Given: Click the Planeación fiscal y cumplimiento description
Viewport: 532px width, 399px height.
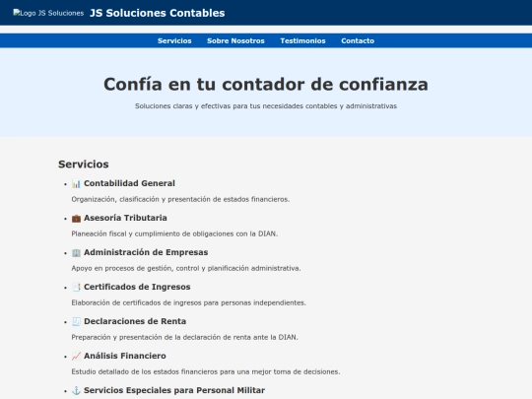Looking at the screenshot, I should (174, 233).
